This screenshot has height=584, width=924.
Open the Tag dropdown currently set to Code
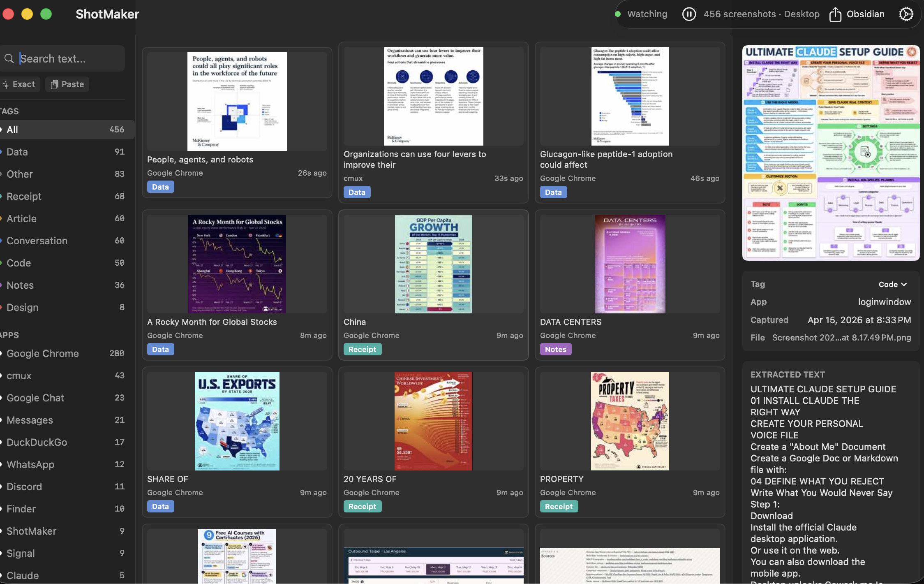893,284
